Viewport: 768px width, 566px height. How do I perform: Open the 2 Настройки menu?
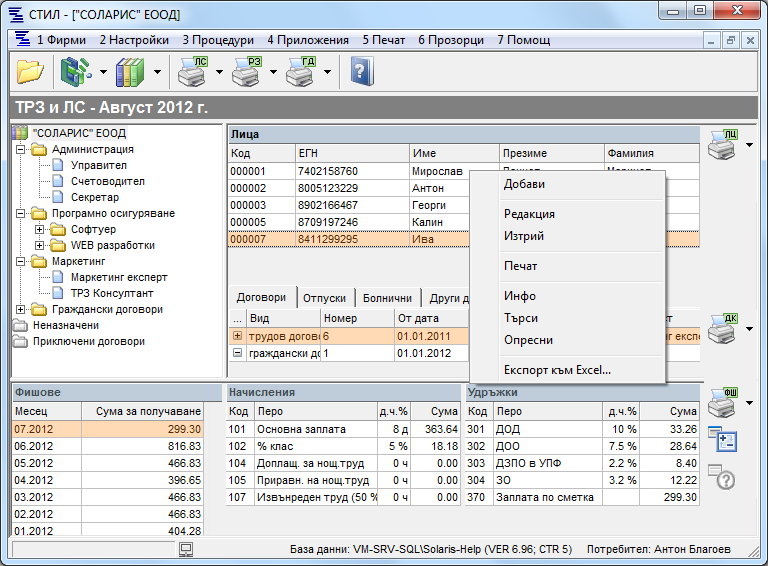[x=134, y=40]
